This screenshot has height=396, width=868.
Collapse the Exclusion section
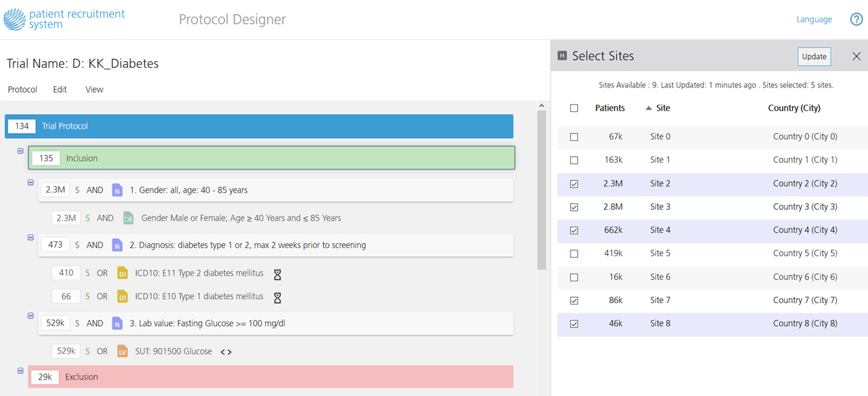click(20, 371)
